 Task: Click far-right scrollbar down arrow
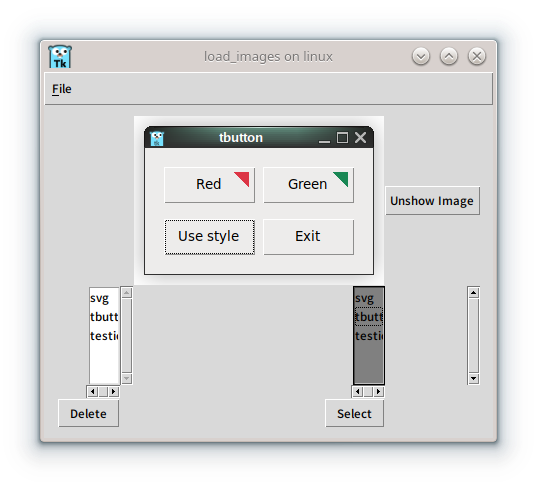(474, 378)
